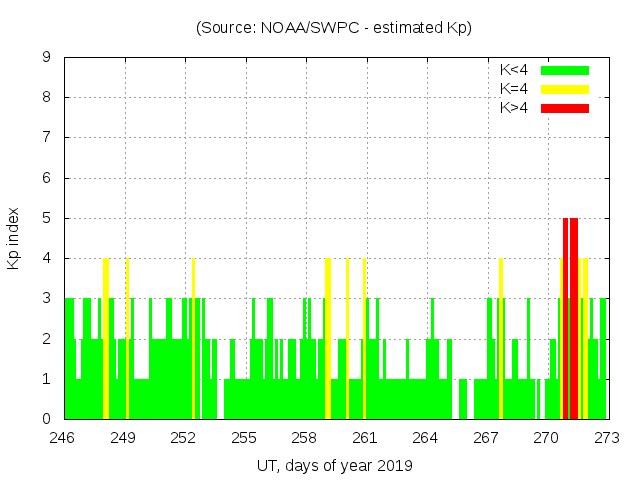Viewport: 640px width, 480px height.
Task: Select the x-axis tick label 255
Action: click(x=245, y=438)
